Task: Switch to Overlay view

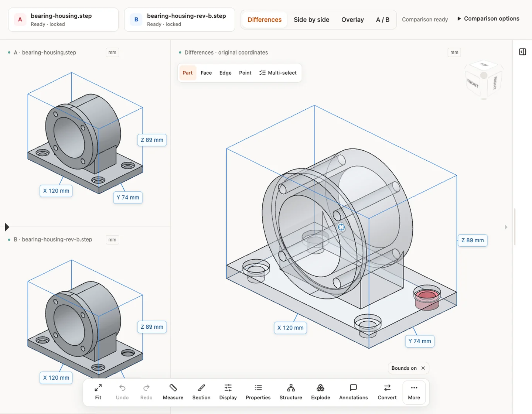Action: pos(352,20)
